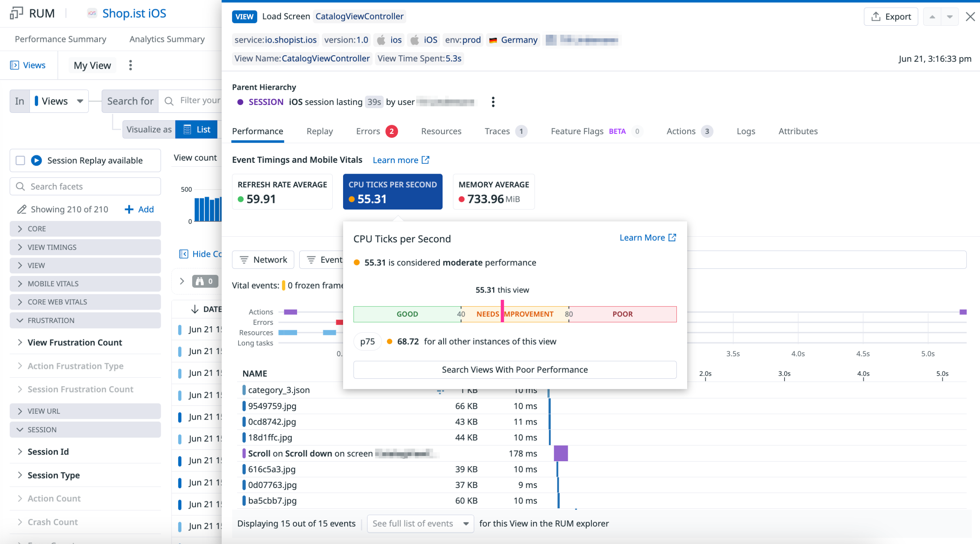The width and height of the screenshot is (980, 544).
Task: Click Search Views With Poor Performance
Action: [514, 370]
